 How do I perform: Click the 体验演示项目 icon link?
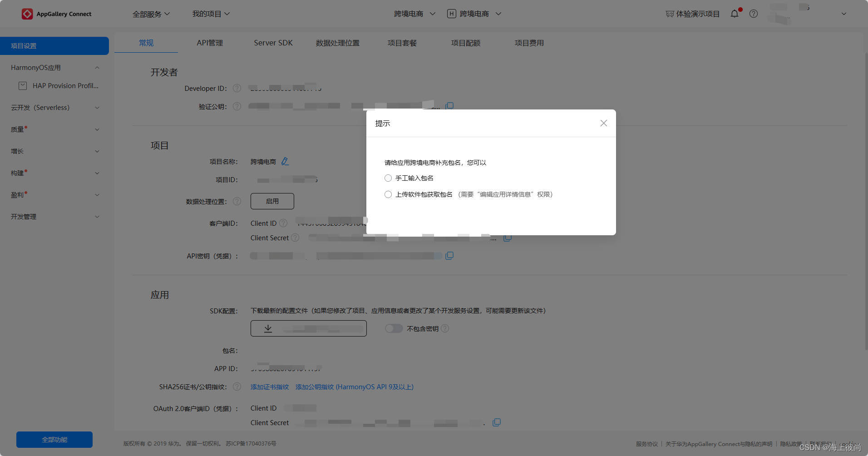693,14
